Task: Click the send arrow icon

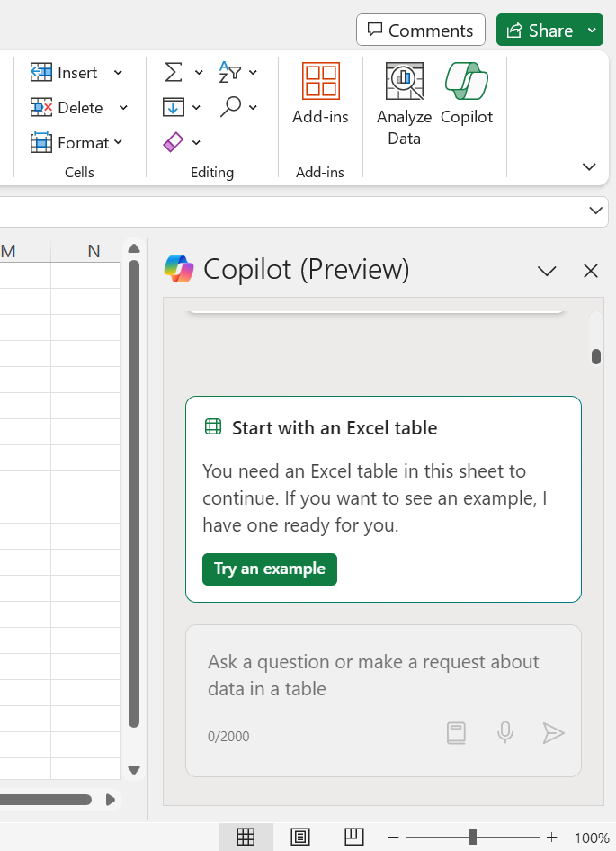Action: pyautogui.click(x=553, y=733)
